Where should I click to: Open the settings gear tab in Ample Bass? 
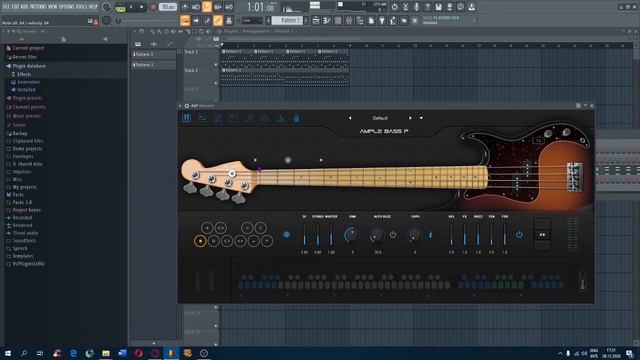coord(264,118)
